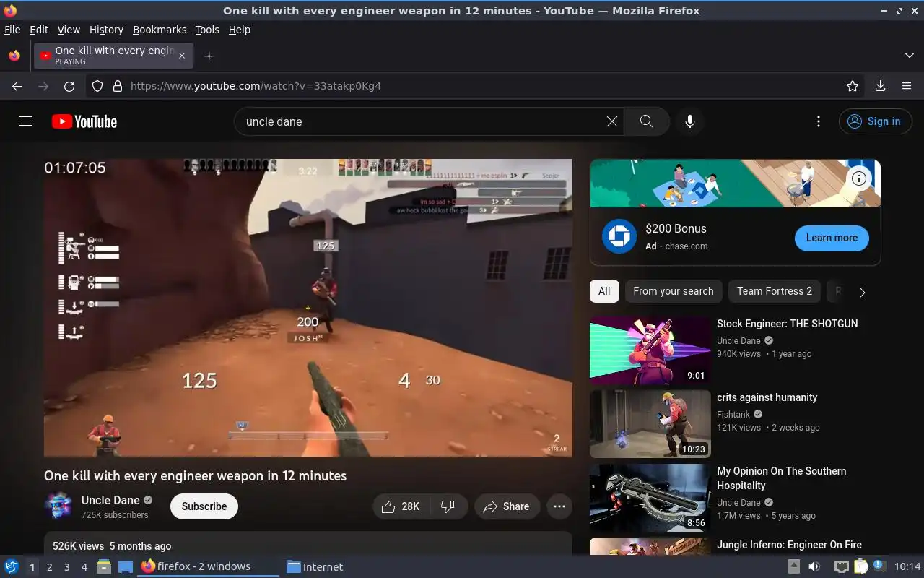Open the View menu
The height and width of the screenshot is (578, 924).
tap(69, 30)
